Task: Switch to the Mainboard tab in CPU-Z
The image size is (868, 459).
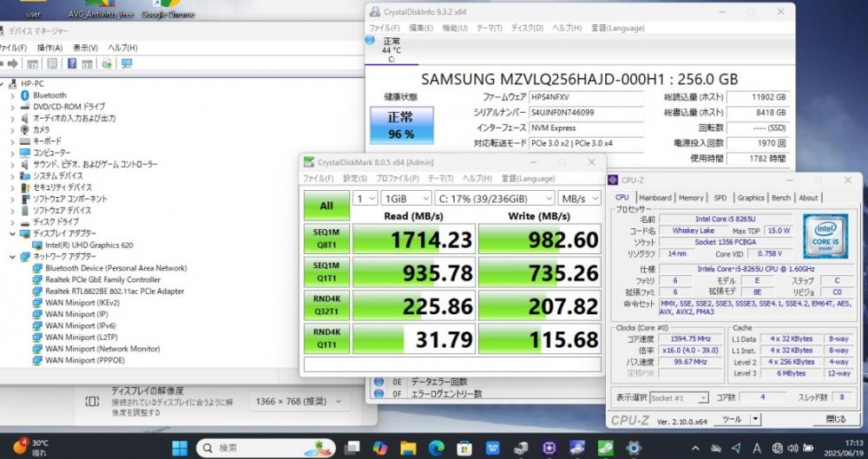Action: (x=654, y=198)
